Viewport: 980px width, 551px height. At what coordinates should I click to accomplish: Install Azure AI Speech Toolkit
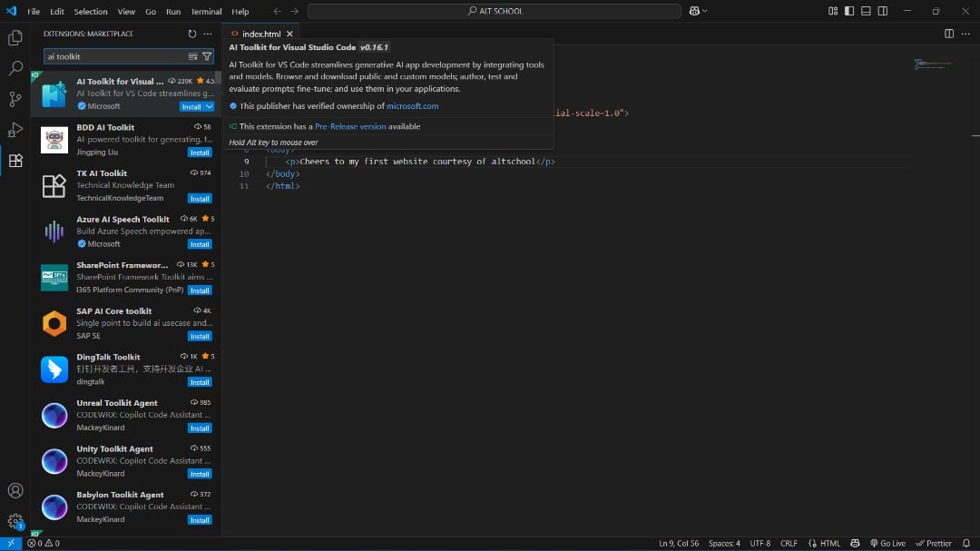tap(200, 244)
